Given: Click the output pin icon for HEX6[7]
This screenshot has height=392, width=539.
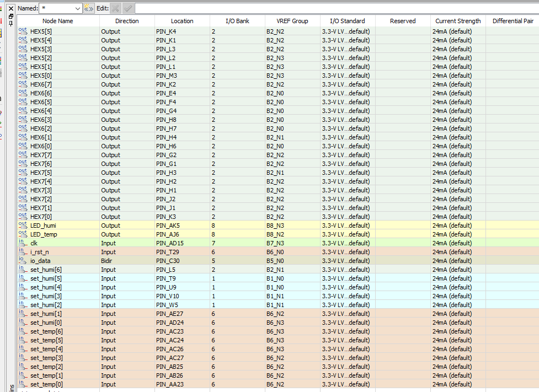Looking at the screenshot, I should 23,84.
